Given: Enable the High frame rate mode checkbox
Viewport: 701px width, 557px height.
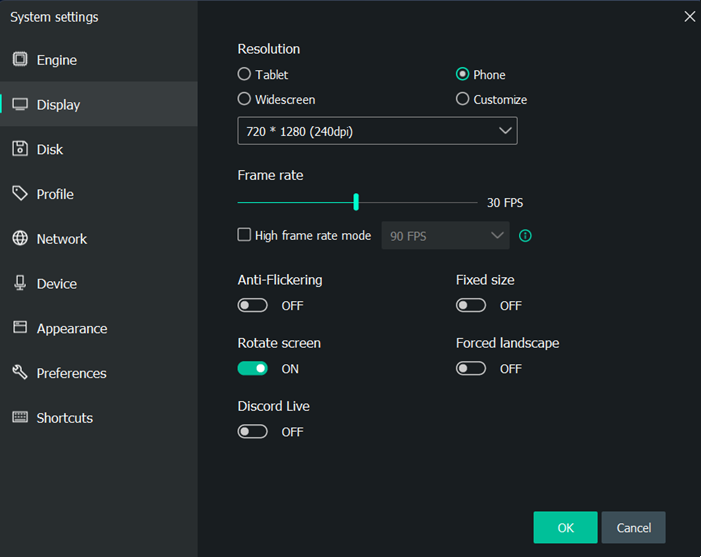Looking at the screenshot, I should pos(244,235).
